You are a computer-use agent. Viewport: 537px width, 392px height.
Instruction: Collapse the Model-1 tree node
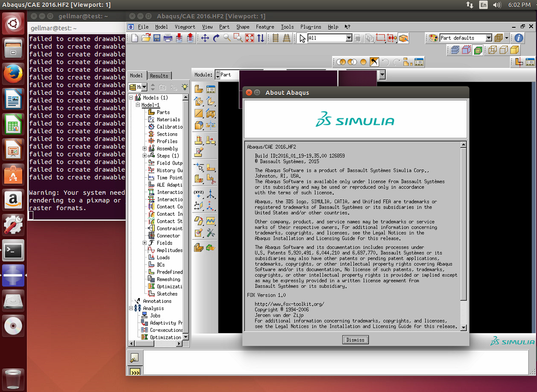pos(137,105)
